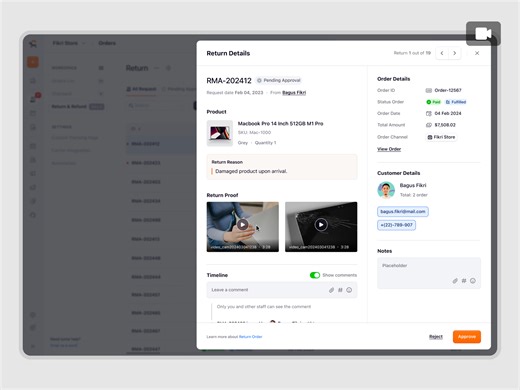Go to the previous return with left chevron
Image resolution: width=520 pixels, height=390 pixels.
(x=442, y=53)
